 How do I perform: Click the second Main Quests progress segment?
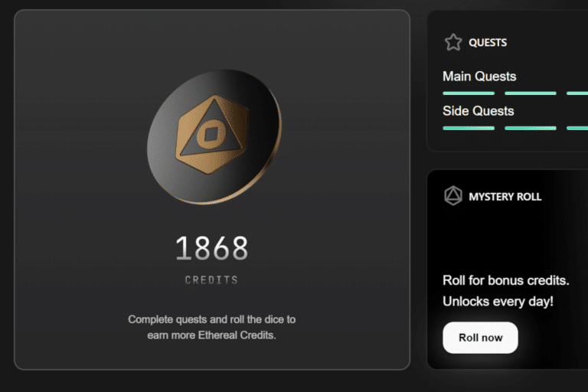(530, 93)
